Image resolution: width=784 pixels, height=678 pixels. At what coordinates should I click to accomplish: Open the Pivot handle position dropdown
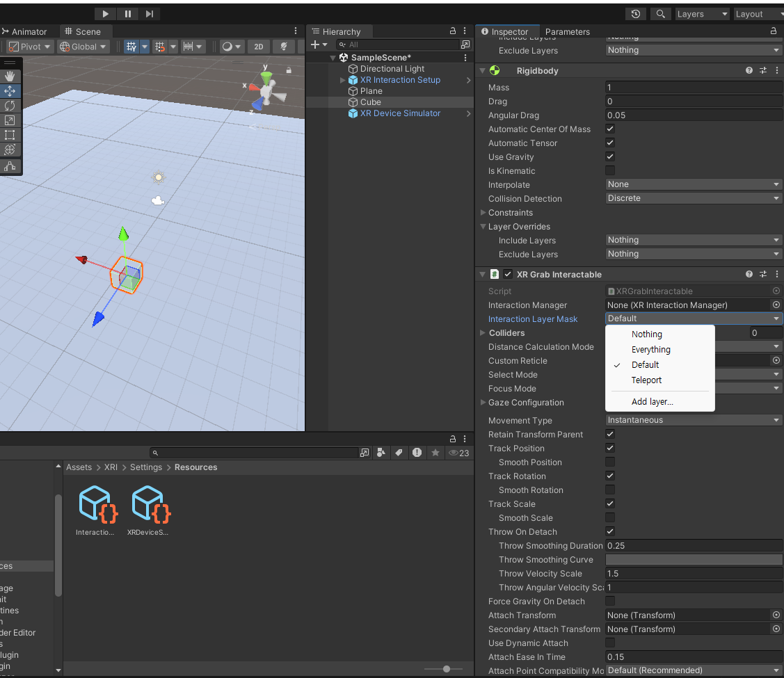[x=30, y=47]
